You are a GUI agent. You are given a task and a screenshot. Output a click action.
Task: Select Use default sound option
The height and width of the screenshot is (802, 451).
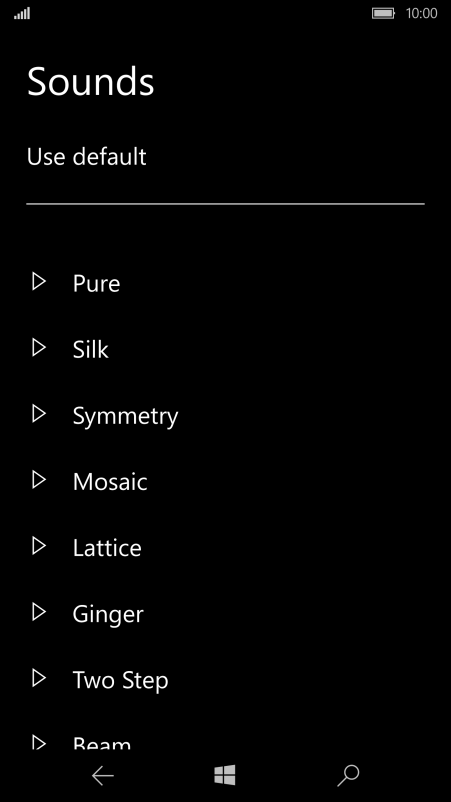pos(86,157)
